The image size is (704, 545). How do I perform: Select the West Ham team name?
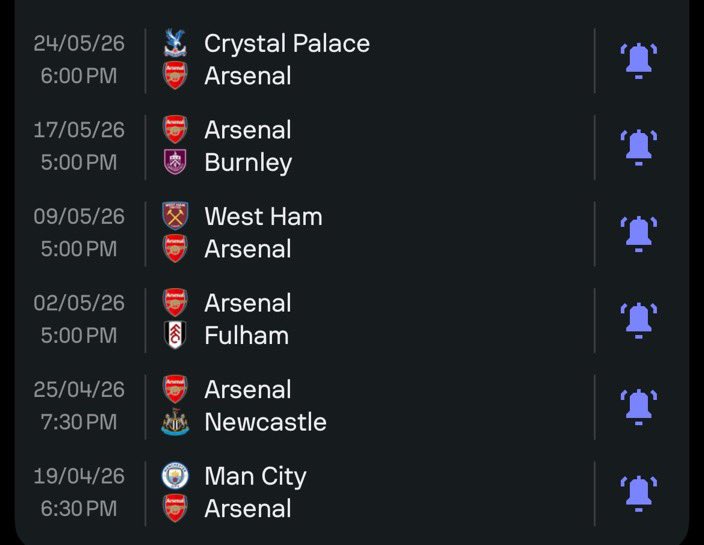[x=263, y=216]
